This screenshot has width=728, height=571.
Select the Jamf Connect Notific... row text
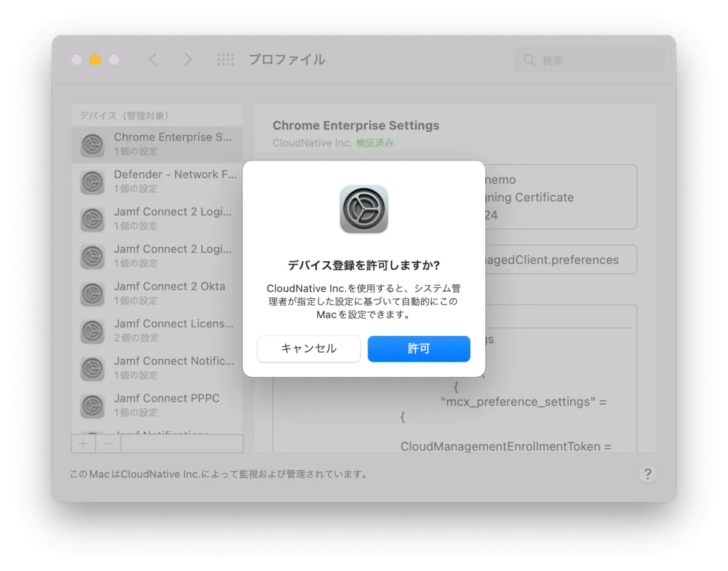(174, 361)
